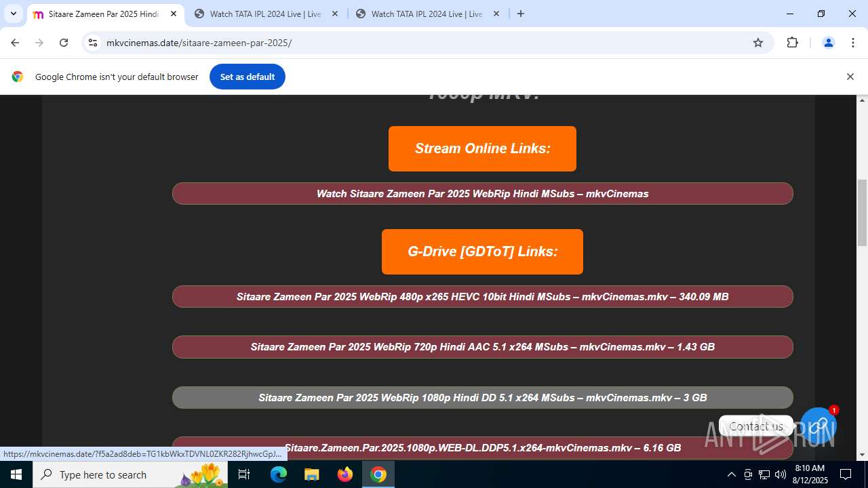The width and height of the screenshot is (868, 488).
Task: Open Task View on the taskbar
Action: click(x=245, y=474)
